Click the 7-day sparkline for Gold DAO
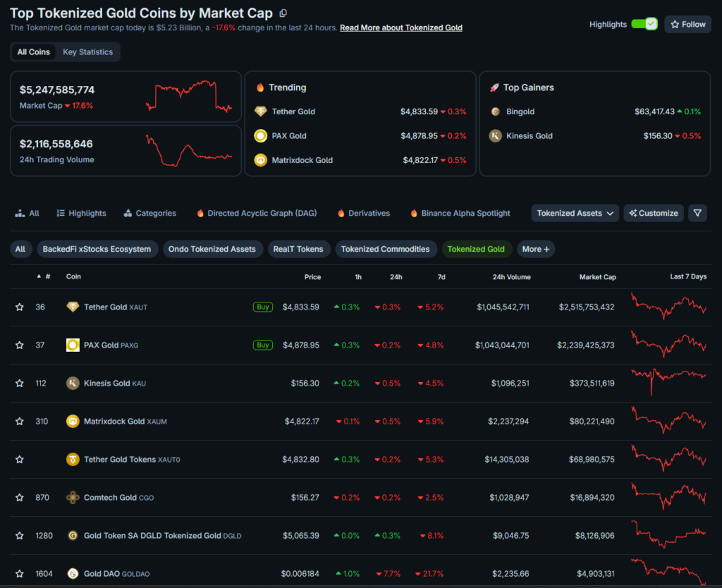This screenshot has height=588, width=722. pos(668,573)
